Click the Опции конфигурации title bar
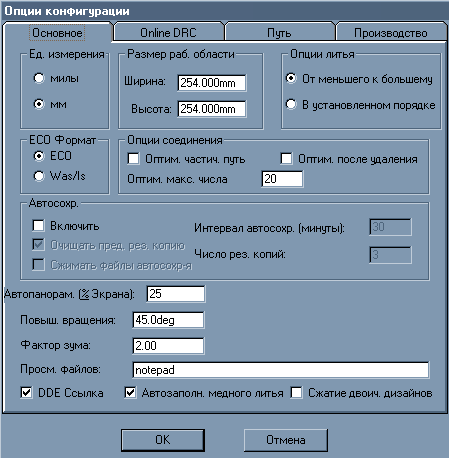 point(224,11)
